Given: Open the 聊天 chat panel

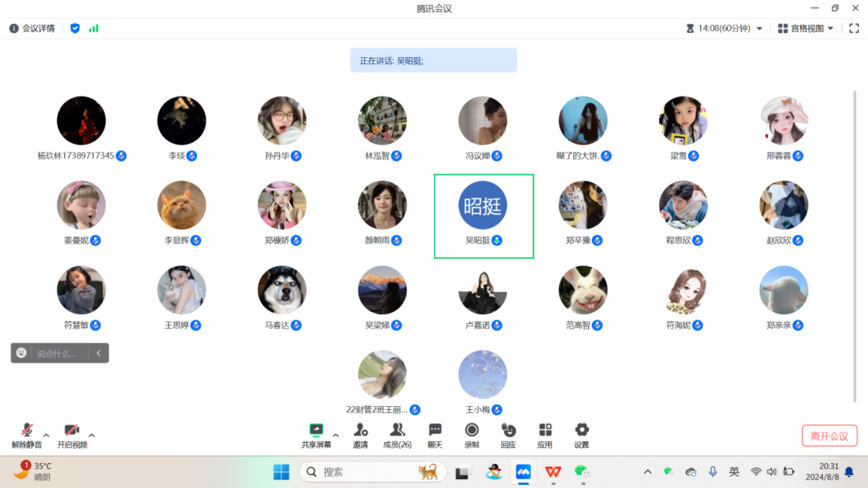Looking at the screenshot, I should pos(434,434).
